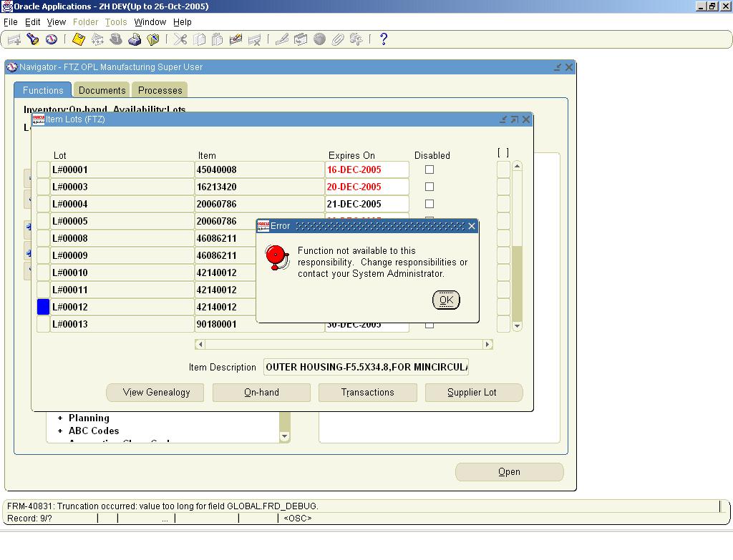The image size is (733, 560).
Task: Toggle Disabled checkbox for lot L#00004
Action: pyautogui.click(x=429, y=204)
